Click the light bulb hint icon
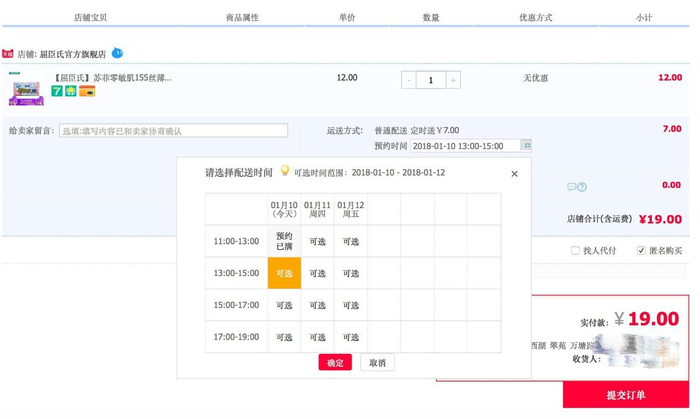700x419 pixels. click(x=284, y=170)
